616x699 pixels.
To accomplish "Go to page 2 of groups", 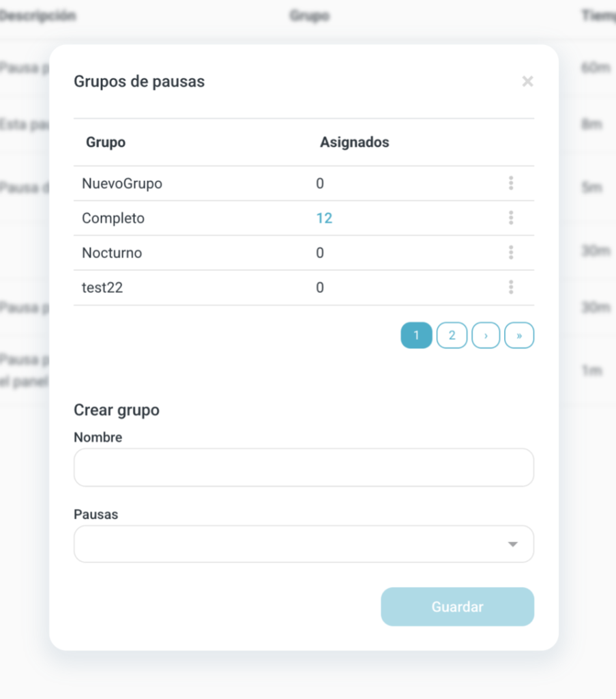I will 452,336.
